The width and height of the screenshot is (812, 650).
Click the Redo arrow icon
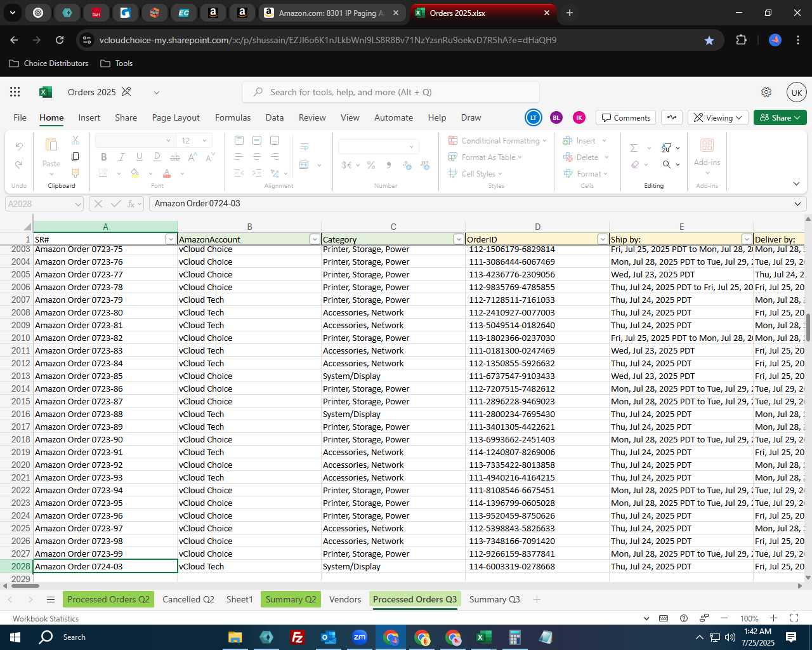pyautogui.click(x=19, y=164)
